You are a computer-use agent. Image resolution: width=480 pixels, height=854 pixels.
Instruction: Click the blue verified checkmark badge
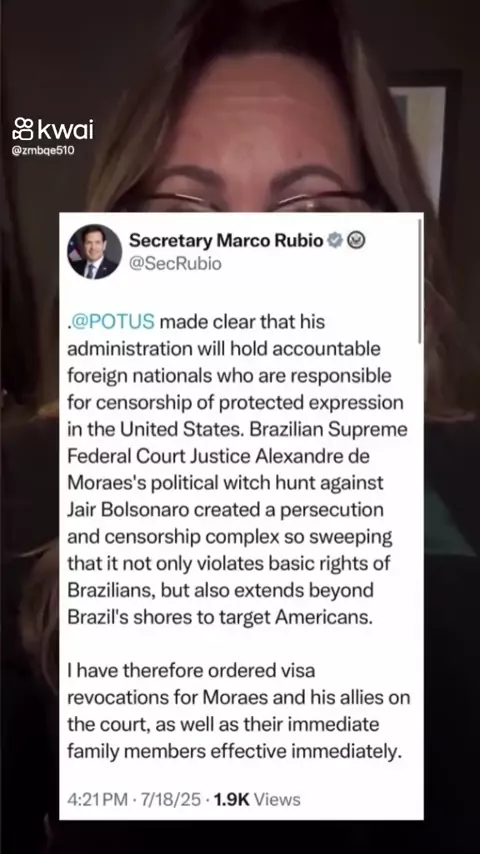[x=336, y=240]
